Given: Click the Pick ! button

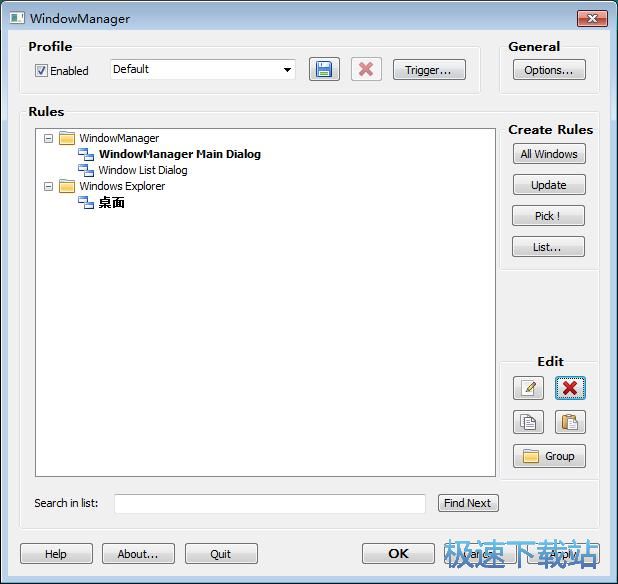Looking at the screenshot, I should 548,216.
